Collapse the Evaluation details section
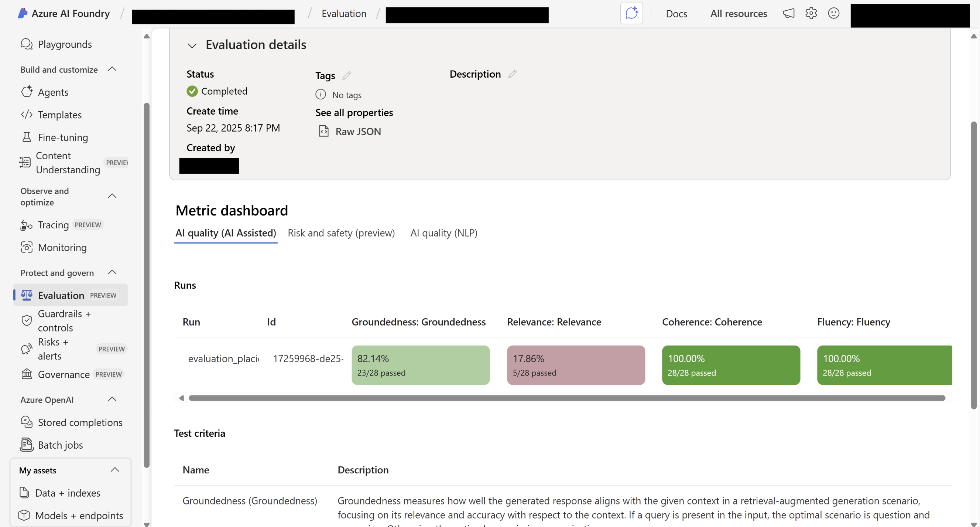980x527 pixels. (192, 45)
